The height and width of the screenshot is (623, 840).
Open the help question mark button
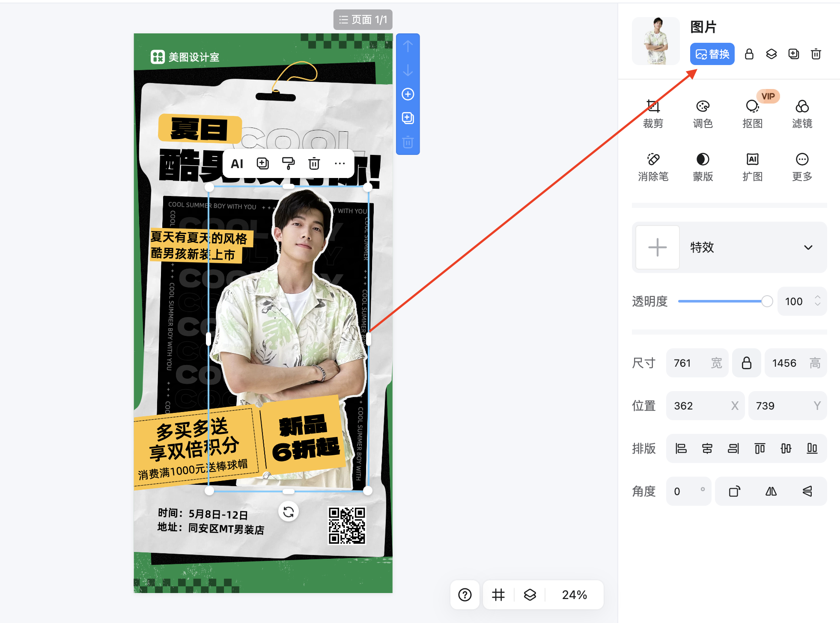point(465,594)
